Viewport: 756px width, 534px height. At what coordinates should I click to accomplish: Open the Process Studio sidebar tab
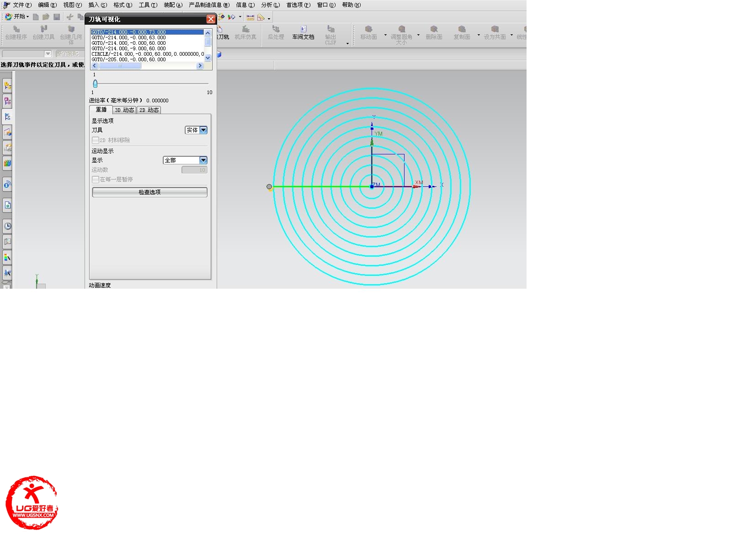(x=7, y=257)
